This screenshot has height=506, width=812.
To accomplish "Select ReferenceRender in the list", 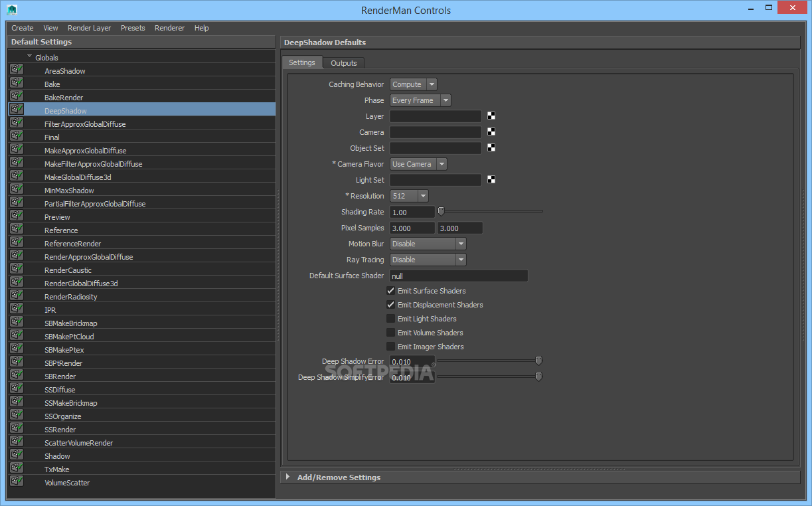I will [x=72, y=244].
